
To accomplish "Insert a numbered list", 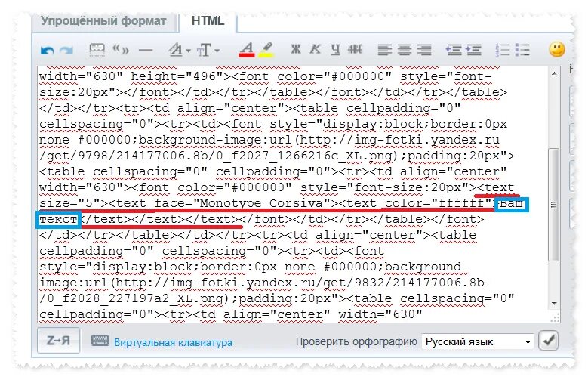I will tap(503, 50).
